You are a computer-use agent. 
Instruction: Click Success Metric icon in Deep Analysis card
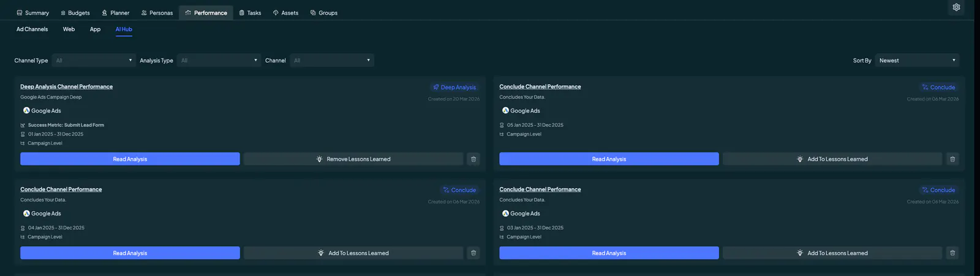pyautogui.click(x=23, y=125)
